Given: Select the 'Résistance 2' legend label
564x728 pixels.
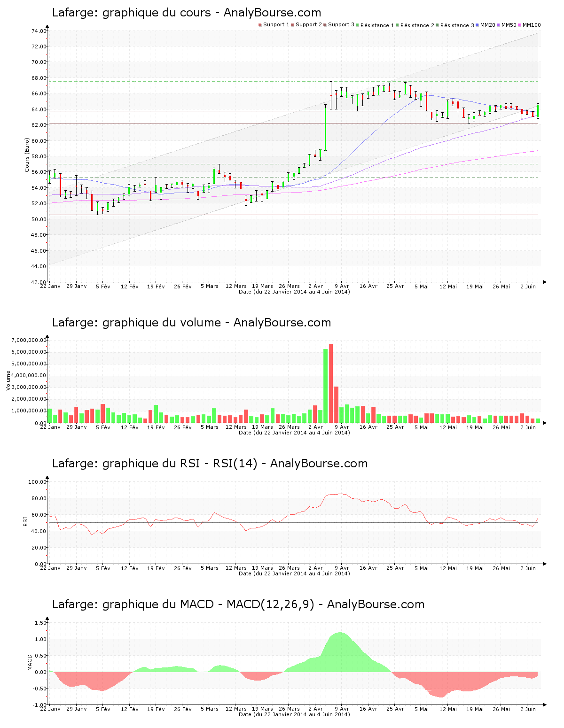Looking at the screenshot, I should (x=417, y=25).
